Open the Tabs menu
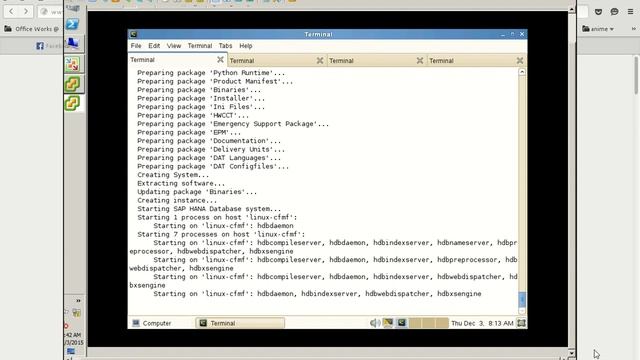Image resolution: width=640 pixels, height=360 pixels. pyautogui.click(x=225, y=46)
